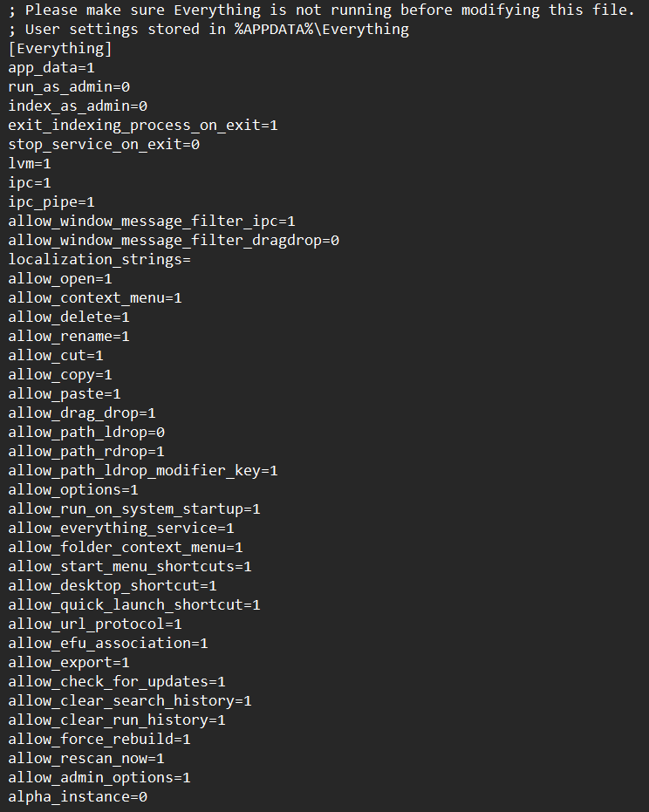Click the [Everything] section header
This screenshot has height=812, width=649.
point(60,49)
